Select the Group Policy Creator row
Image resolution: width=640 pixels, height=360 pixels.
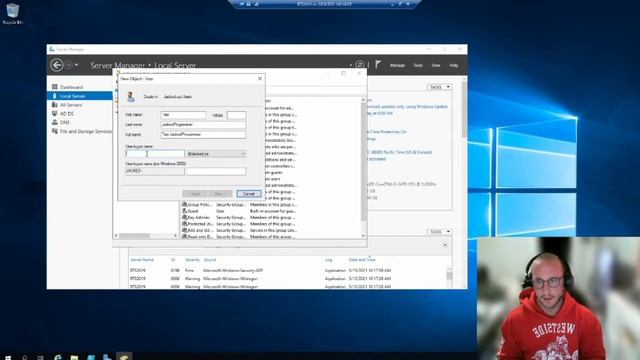click(240, 204)
